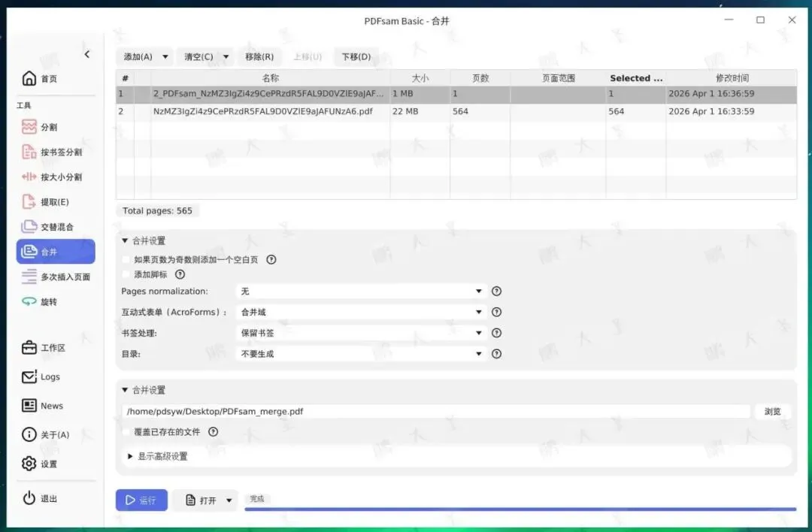The height and width of the screenshot is (532, 812).
Task: Open the 设置 settings gear icon
Action: point(29,463)
